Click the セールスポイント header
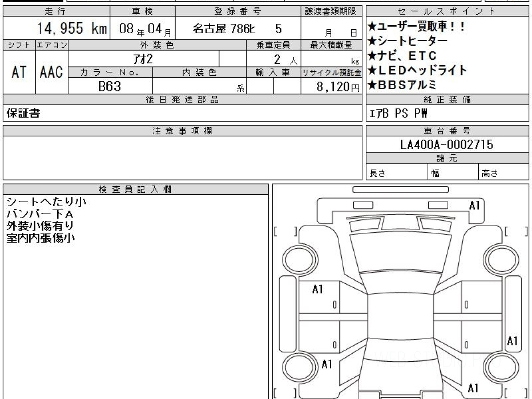The width and height of the screenshot is (532, 399). [x=447, y=11]
